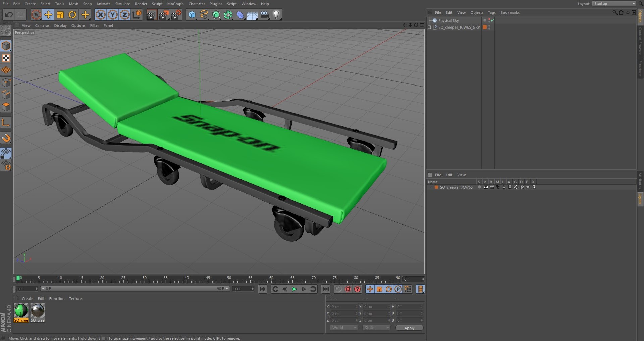
Task: Click the Enable Axis tool icon
Action: (x=6, y=123)
